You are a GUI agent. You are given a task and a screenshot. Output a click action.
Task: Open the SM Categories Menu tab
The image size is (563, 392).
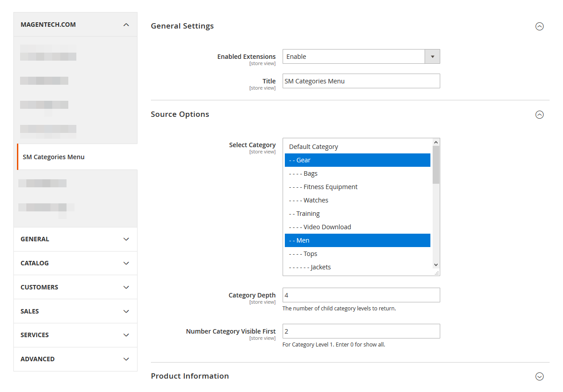tap(54, 157)
